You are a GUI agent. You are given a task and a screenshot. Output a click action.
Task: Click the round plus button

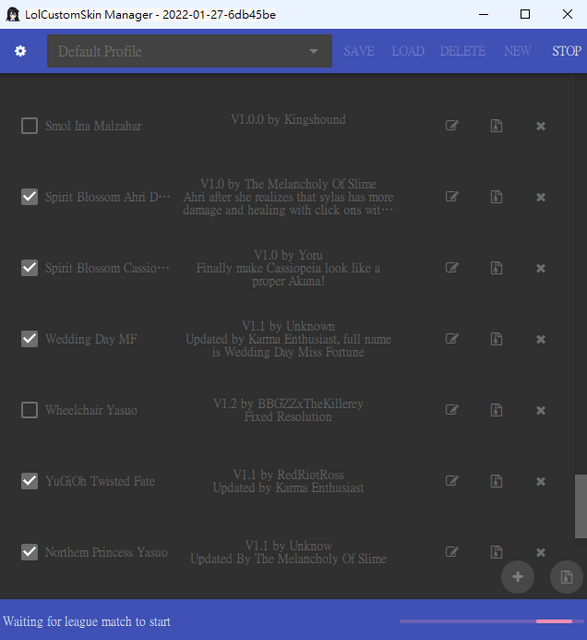pos(518,577)
